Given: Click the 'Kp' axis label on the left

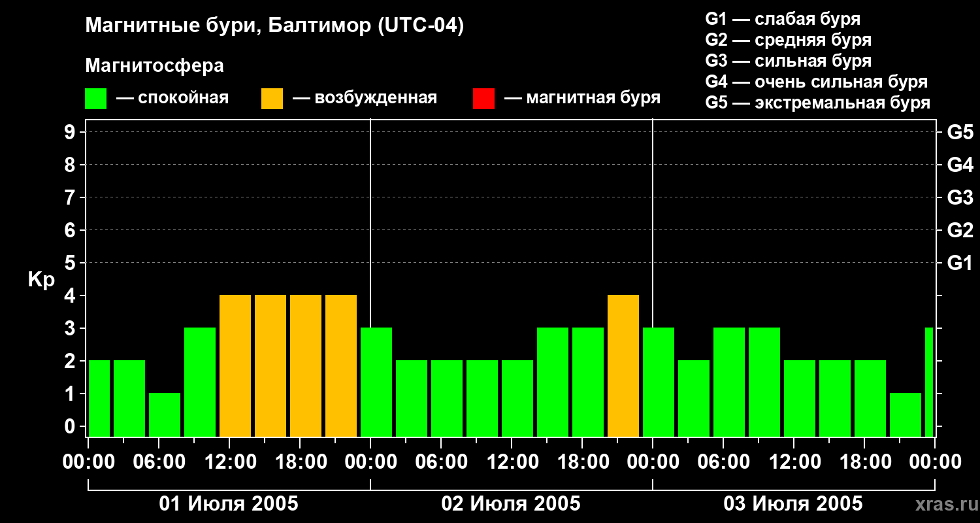Looking at the screenshot, I should (41, 280).
